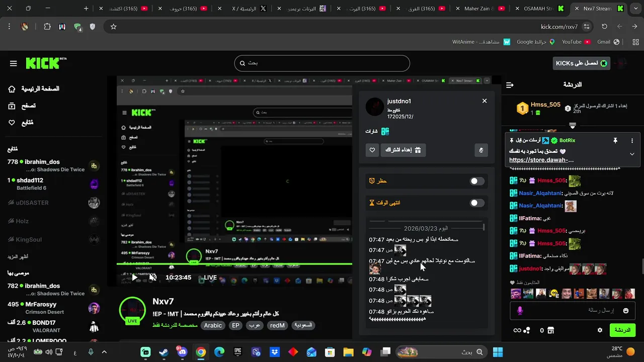Click the LIVE indicator in player
Screen dimensions: 644x362
210,278
